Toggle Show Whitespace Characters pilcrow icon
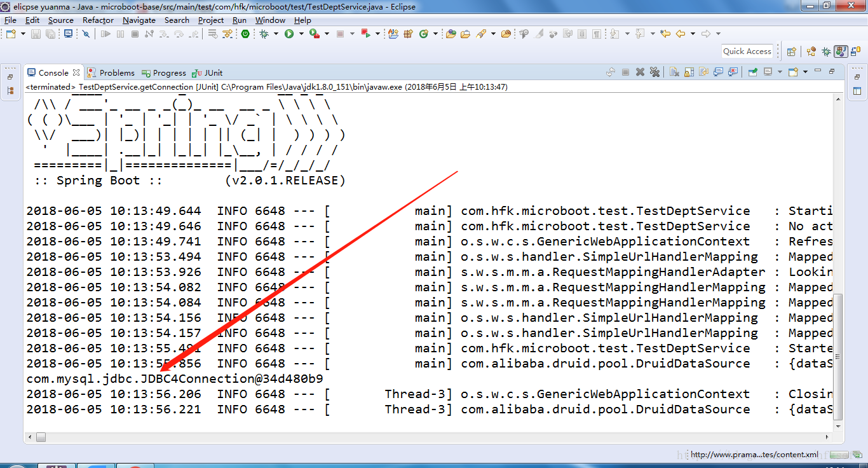Image resolution: width=868 pixels, height=468 pixels. coord(596,34)
